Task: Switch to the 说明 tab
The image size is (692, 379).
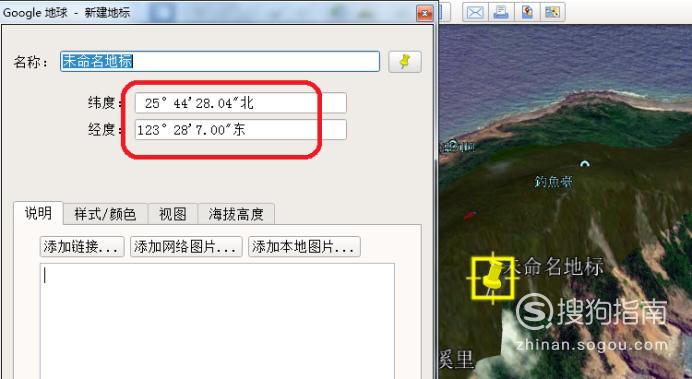Action: point(38,214)
